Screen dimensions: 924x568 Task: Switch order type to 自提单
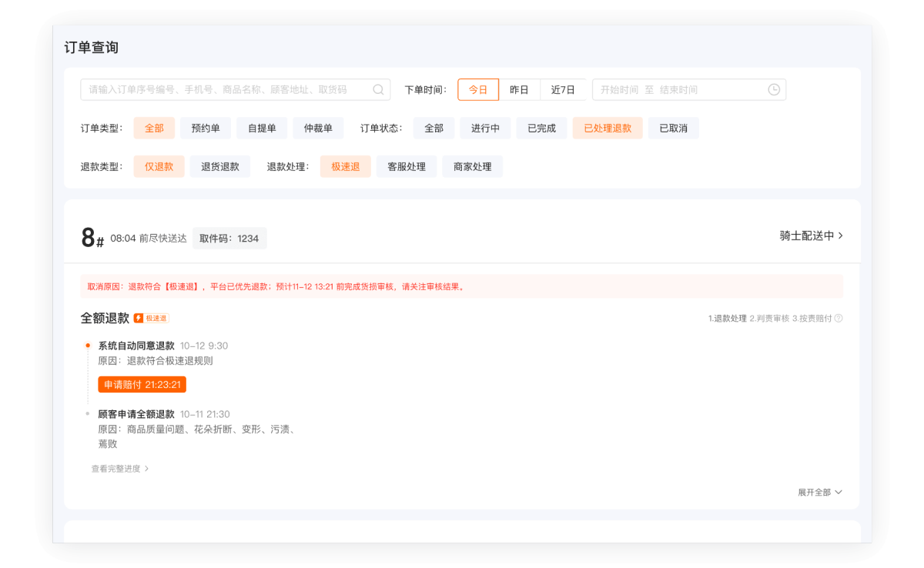click(x=262, y=128)
